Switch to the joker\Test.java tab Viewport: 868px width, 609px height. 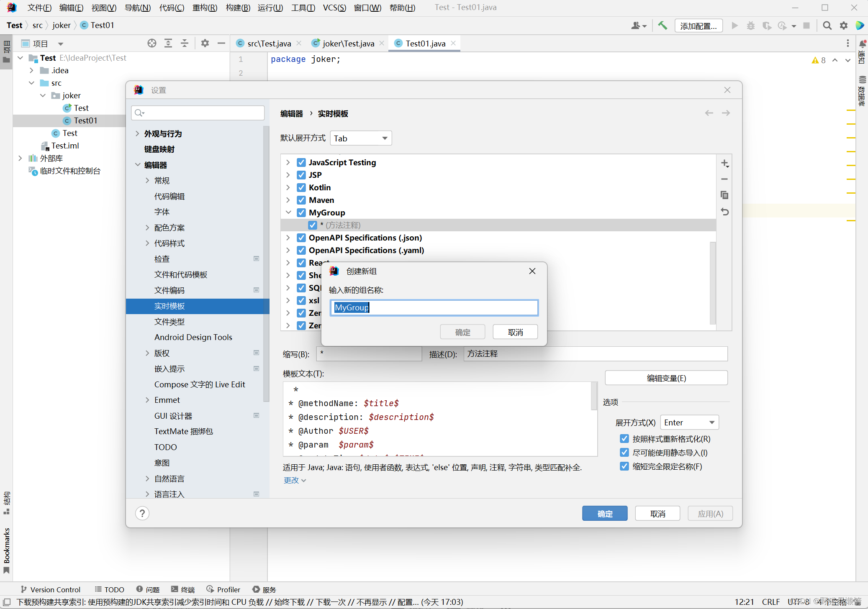348,43
